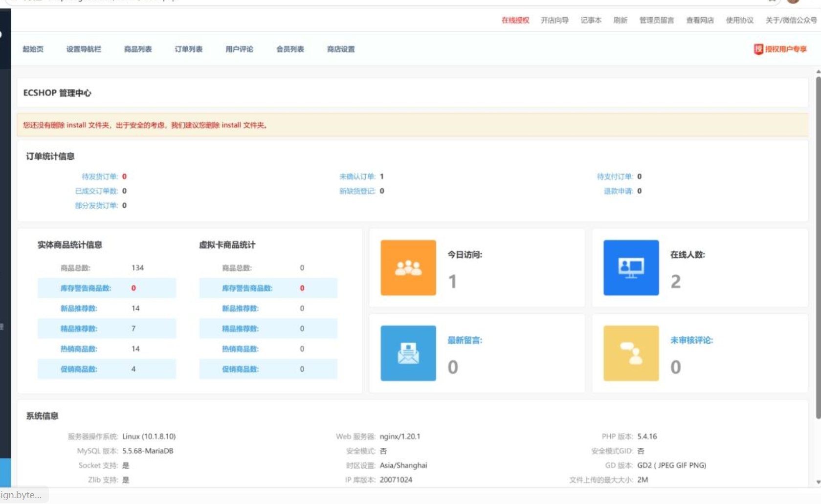Viewport: 821px width, 504px height.
Task: Open the 待发货订单 link
Action: [x=100, y=176]
